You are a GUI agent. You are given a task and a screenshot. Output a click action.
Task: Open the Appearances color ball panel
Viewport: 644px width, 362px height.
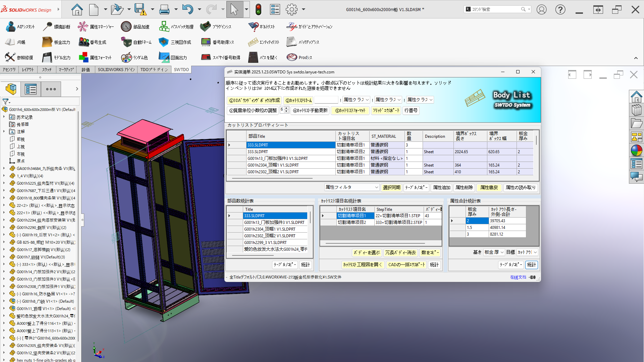636,150
